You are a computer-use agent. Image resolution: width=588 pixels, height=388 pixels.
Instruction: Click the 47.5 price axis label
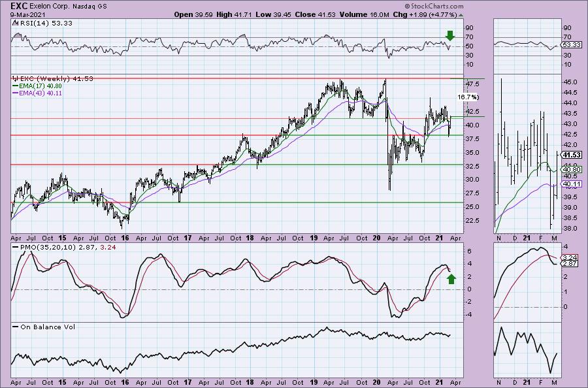(472, 84)
